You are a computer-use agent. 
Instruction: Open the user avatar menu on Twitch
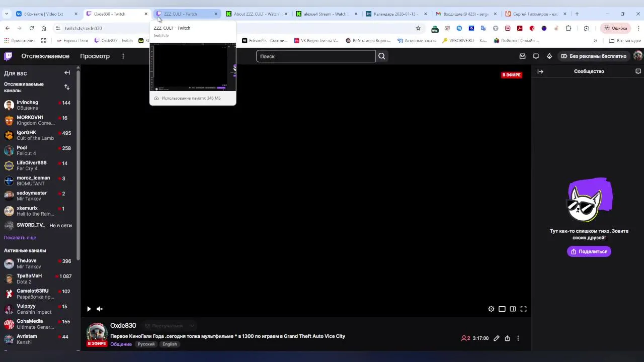[638, 56]
